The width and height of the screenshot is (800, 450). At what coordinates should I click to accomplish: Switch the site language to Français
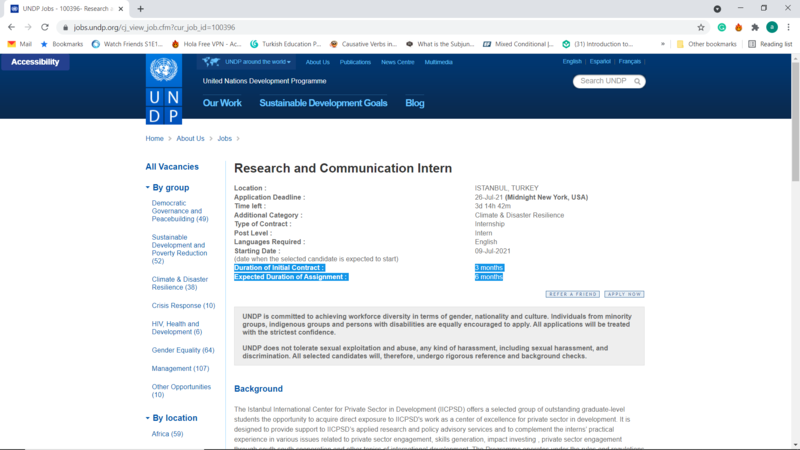pyautogui.click(x=630, y=61)
